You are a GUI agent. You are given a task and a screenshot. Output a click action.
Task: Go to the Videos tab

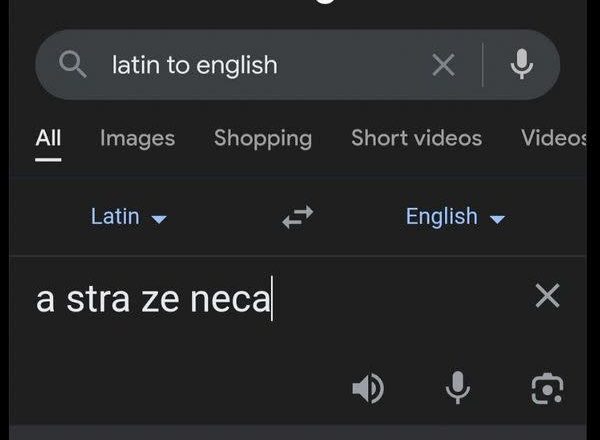554,138
